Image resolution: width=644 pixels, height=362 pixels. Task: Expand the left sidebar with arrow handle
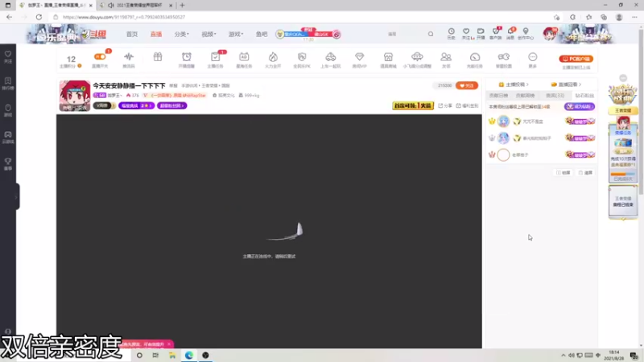16,197
